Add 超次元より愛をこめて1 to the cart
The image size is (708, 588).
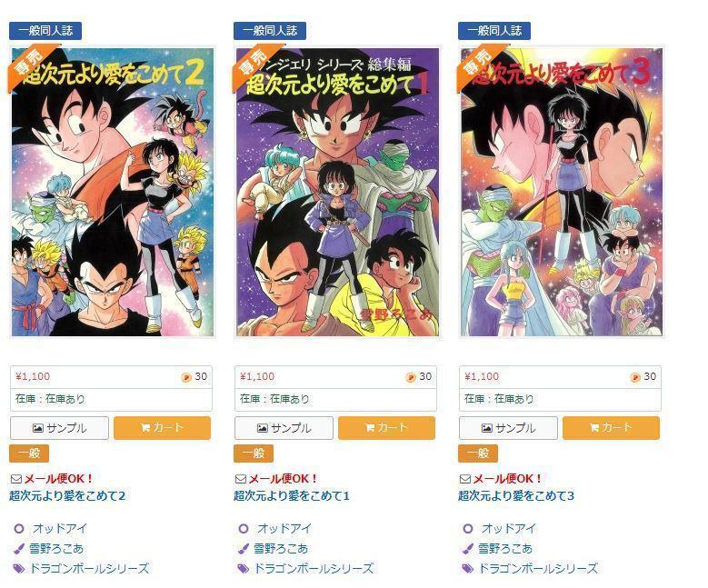point(386,428)
